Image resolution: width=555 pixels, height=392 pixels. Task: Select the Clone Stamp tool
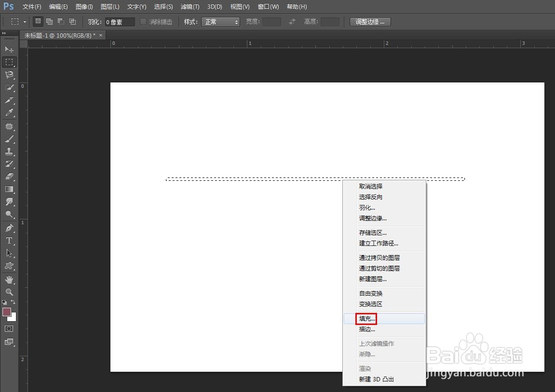tap(9, 151)
